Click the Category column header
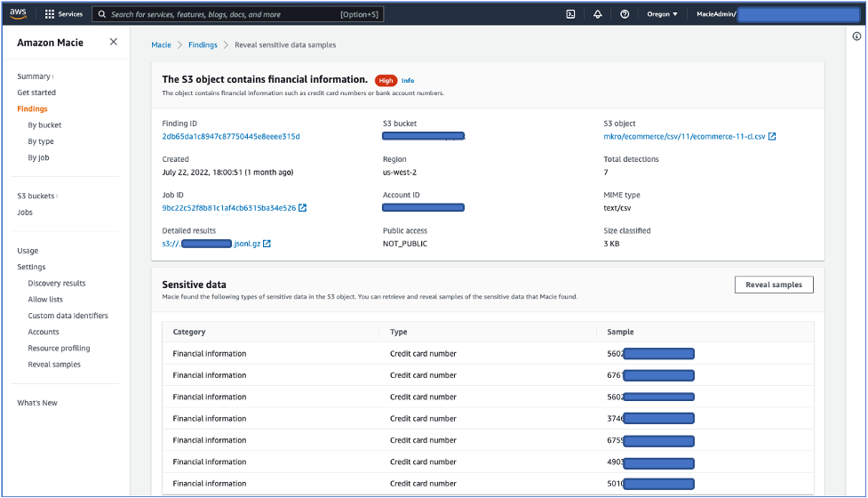This screenshot has width=868, height=498. coord(188,332)
